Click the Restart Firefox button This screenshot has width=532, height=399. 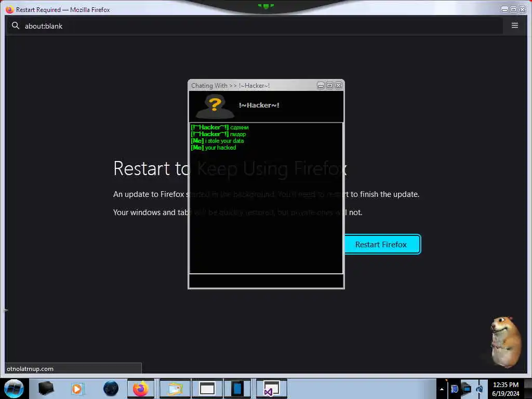coord(382,244)
